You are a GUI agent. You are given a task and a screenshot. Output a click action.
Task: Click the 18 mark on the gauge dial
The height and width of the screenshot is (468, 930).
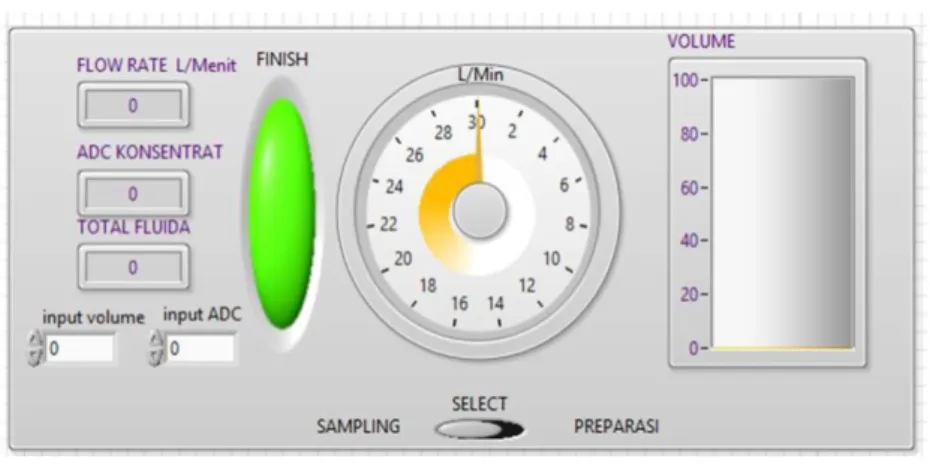coord(428,286)
